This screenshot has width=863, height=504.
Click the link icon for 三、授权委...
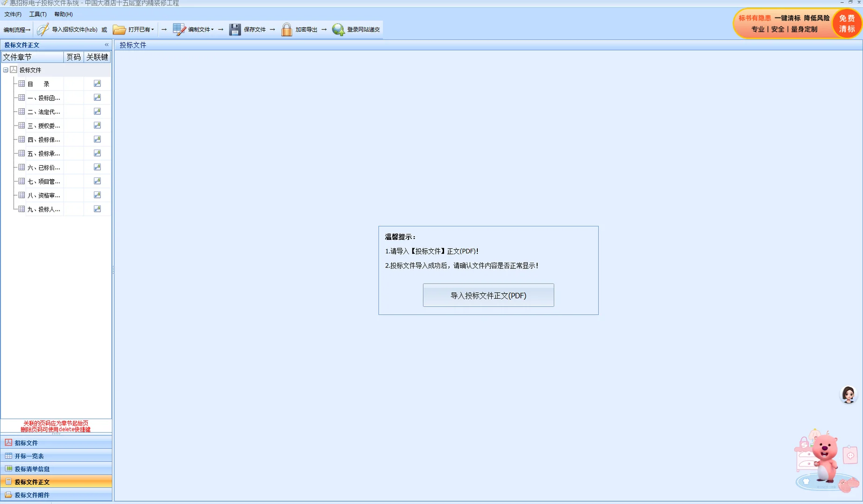97,125
